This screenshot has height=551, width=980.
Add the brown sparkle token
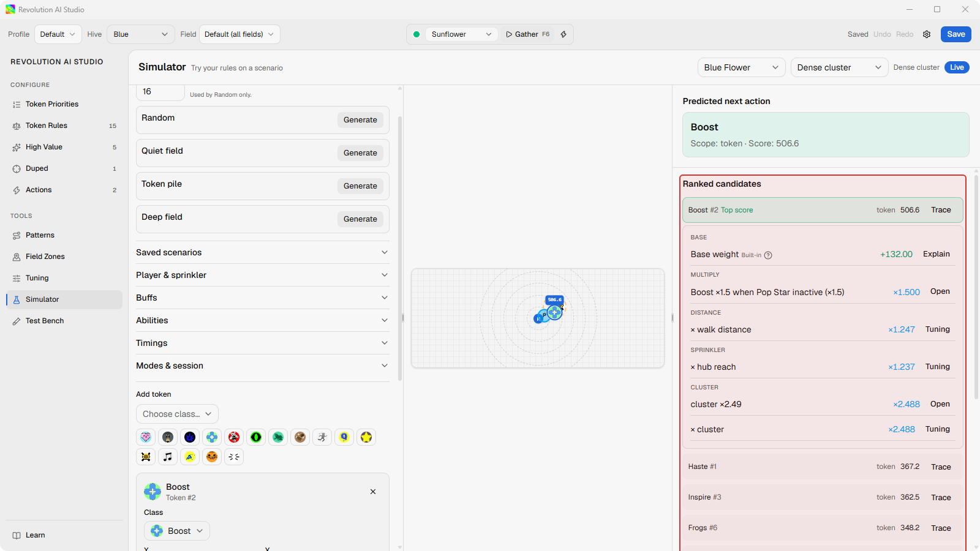click(x=300, y=437)
